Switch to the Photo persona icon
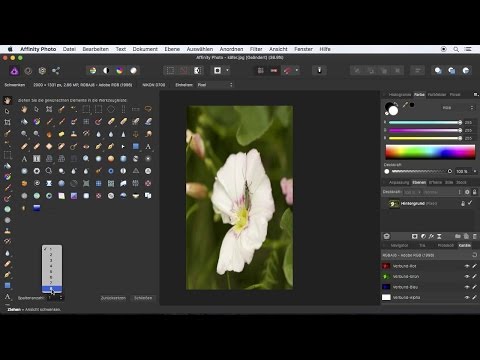The height and width of the screenshot is (360, 480). click(14, 71)
